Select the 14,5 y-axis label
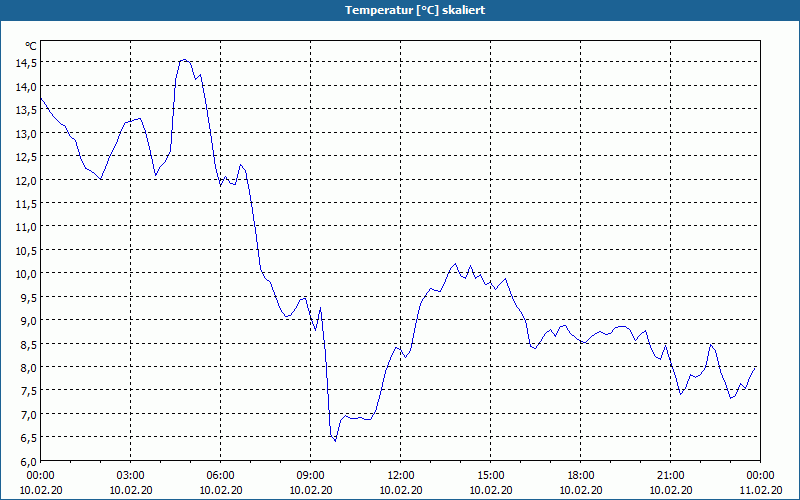The width and height of the screenshot is (800, 500). pyautogui.click(x=27, y=63)
